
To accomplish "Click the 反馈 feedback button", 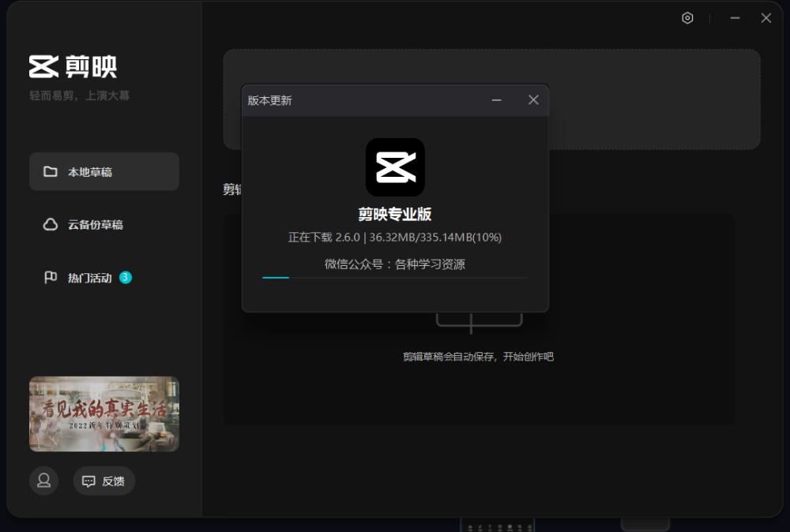I will pos(104,481).
